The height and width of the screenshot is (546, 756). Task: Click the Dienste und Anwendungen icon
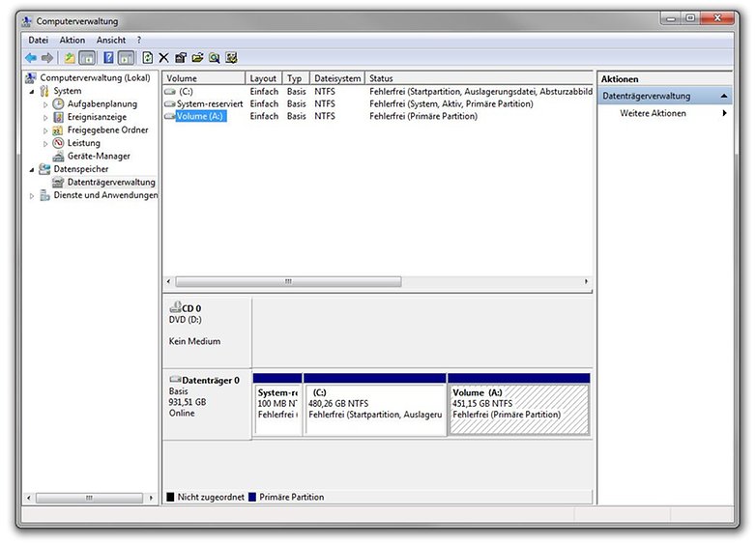coord(44,195)
